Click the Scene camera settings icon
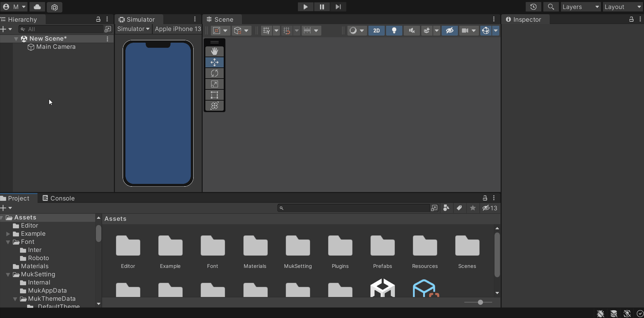Viewport: 644px width, 318px height. [465, 30]
